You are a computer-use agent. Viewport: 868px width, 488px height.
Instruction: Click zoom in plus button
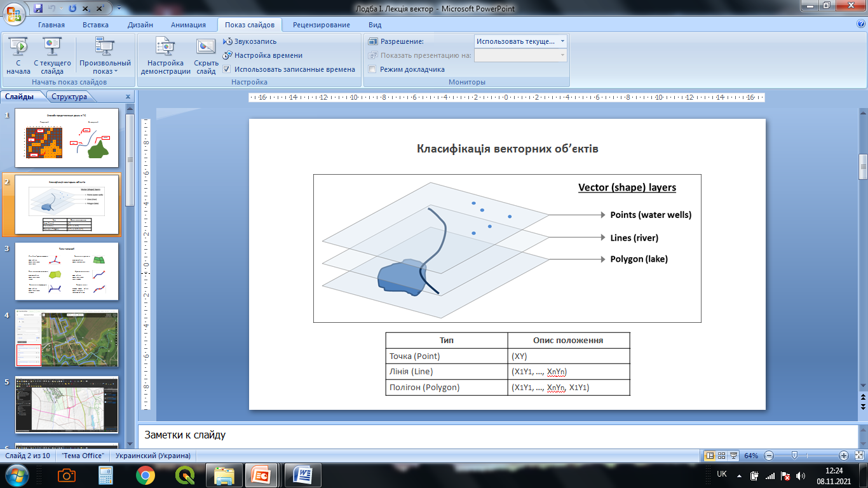point(844,456)
